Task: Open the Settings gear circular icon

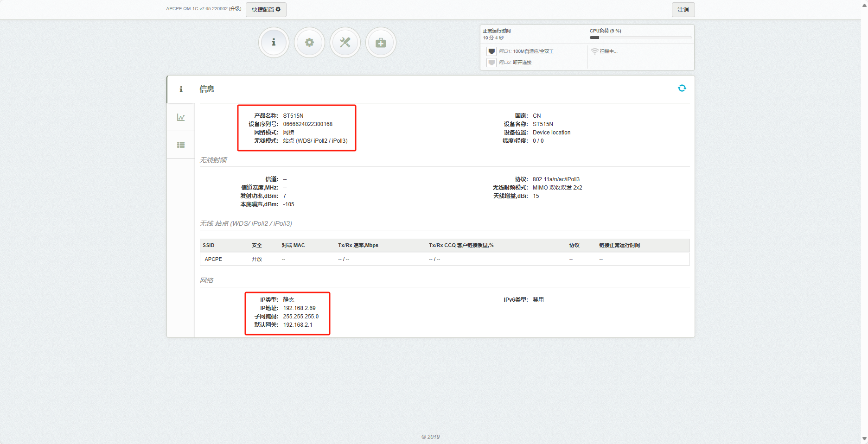Action: tap(309, 43)
